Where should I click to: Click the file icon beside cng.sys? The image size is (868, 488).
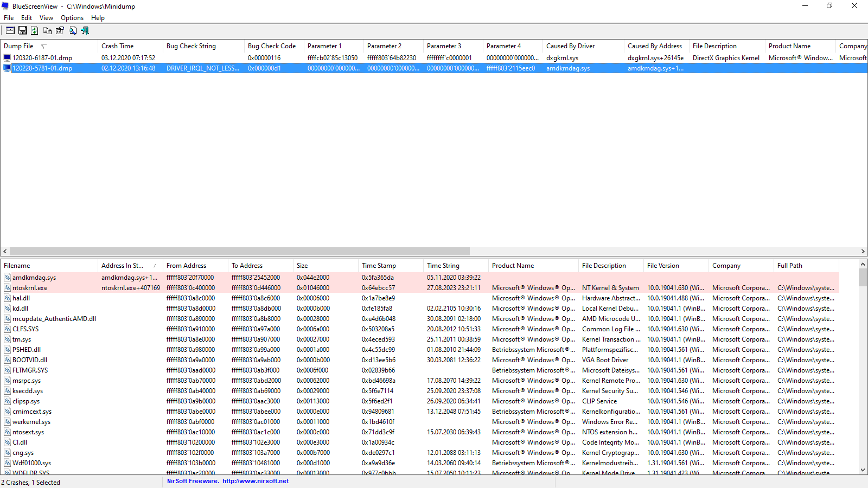pos(7,453)
